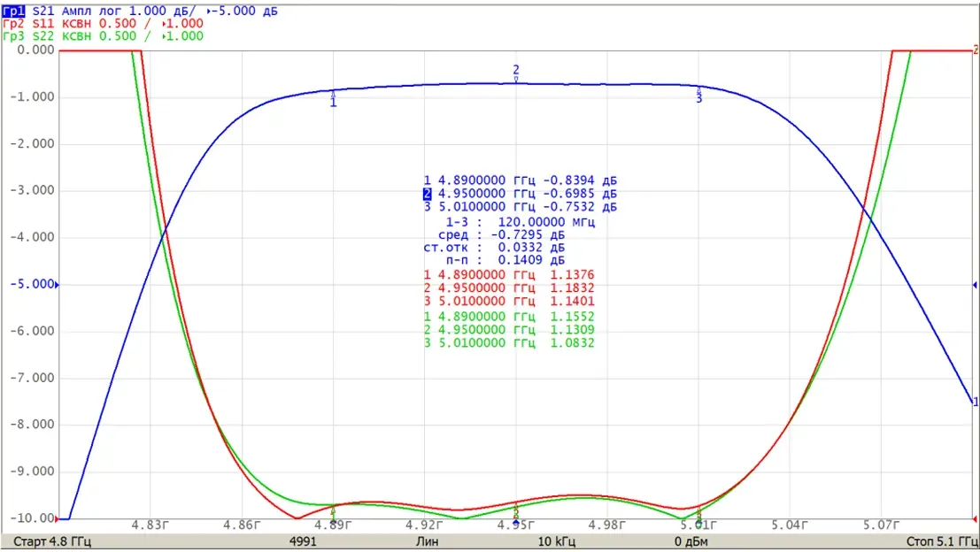Image resolution: width=980 pixels, height=552 pixels.
Task: Select red S11 marker readout value 1.1401
Action: [x=572, y=301]
